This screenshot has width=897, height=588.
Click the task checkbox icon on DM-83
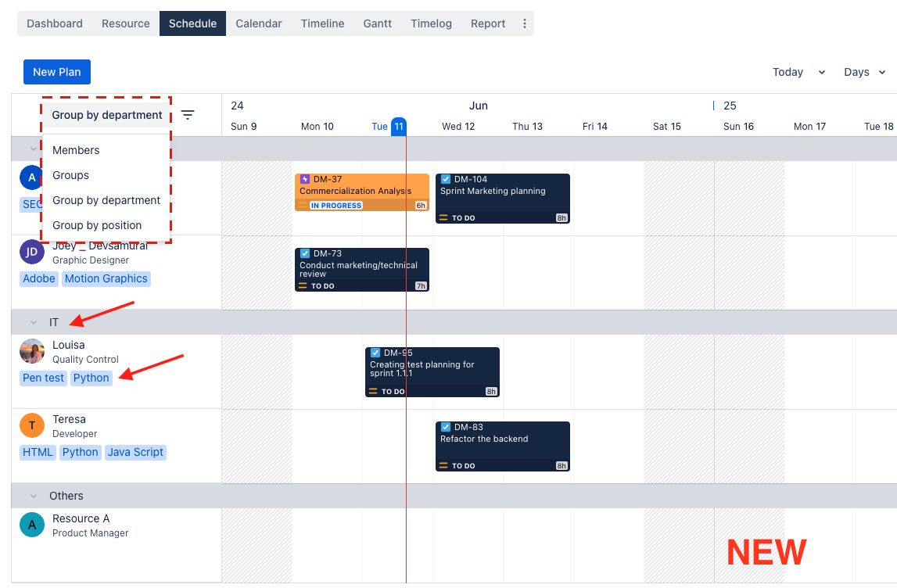point(446,427)
